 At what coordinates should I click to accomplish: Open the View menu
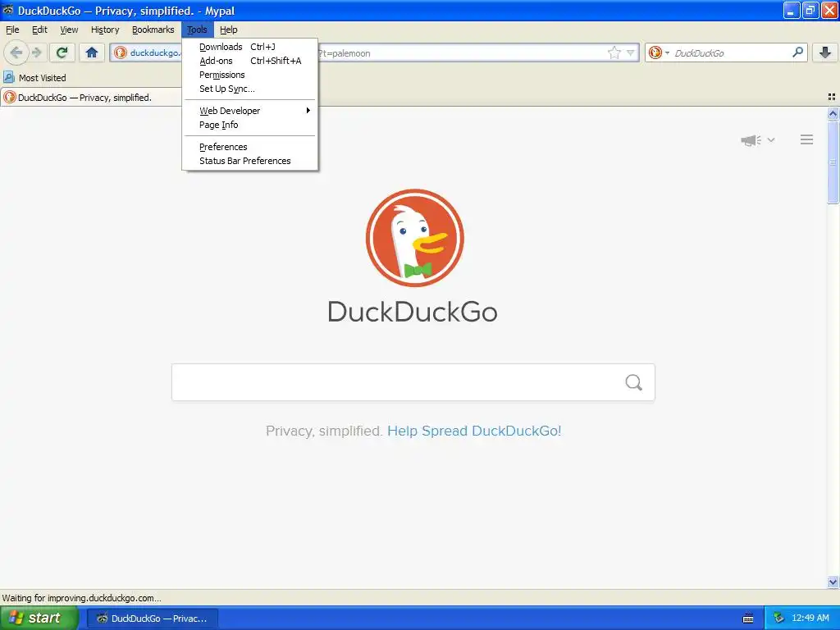pos(69,30)
